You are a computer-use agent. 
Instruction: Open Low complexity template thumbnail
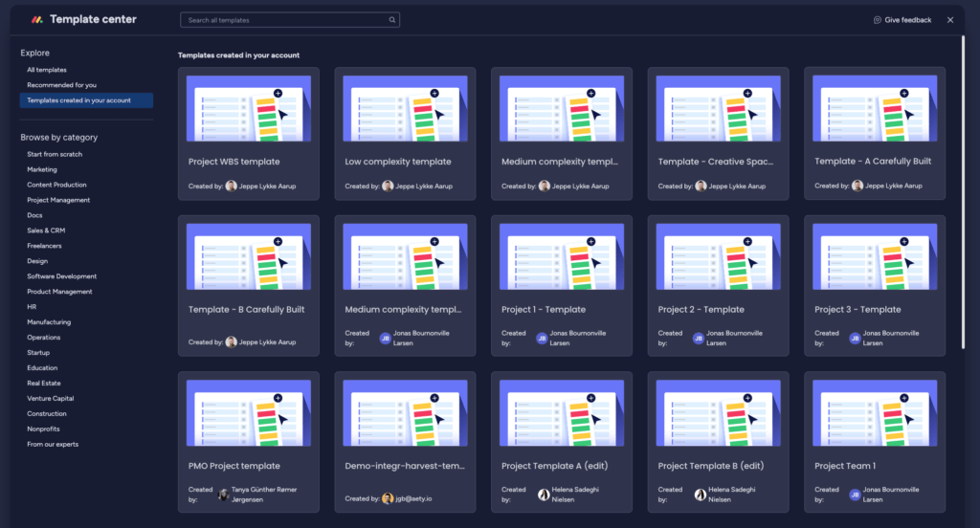(405, 109)
